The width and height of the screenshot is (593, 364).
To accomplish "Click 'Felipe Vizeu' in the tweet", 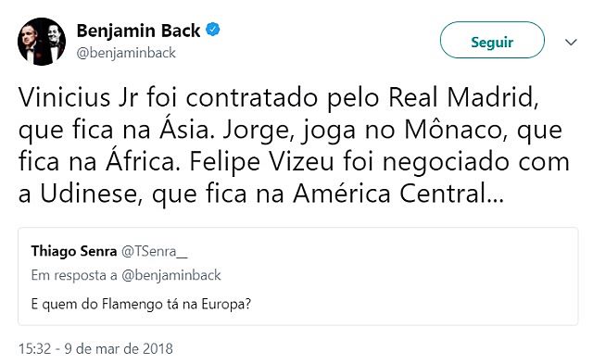I will (x=261, y=162).
